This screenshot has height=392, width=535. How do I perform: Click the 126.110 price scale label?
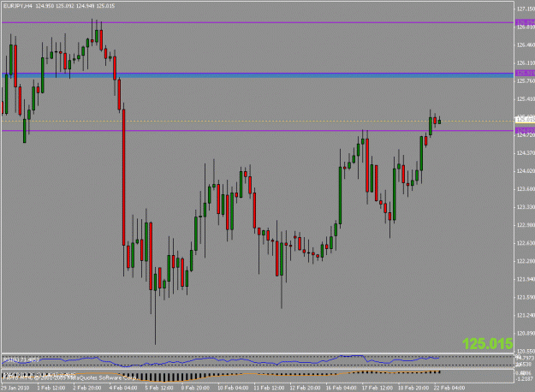click(526, 63)
